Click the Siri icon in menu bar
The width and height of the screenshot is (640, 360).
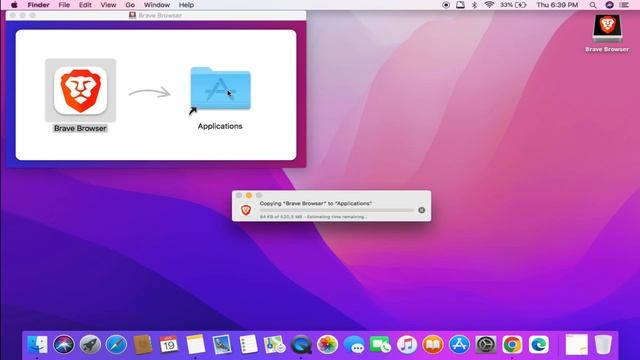tap(609, 5)
